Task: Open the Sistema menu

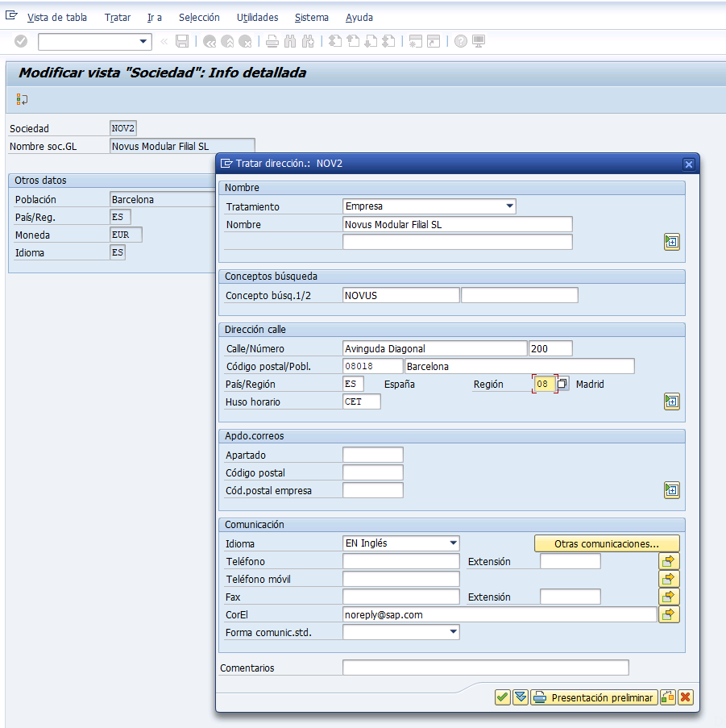Action: click(x=312, y=18)
